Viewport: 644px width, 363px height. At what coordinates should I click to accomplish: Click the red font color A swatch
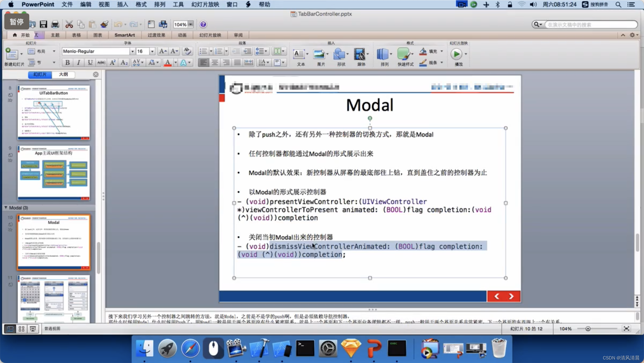point(168,63)
